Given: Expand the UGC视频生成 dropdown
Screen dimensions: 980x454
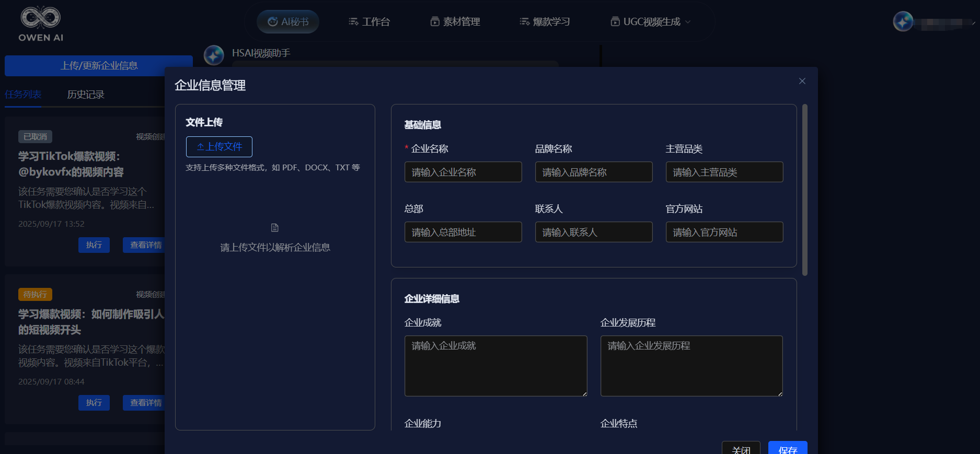Looking at the screenshot, I should [x=651, y=22].
